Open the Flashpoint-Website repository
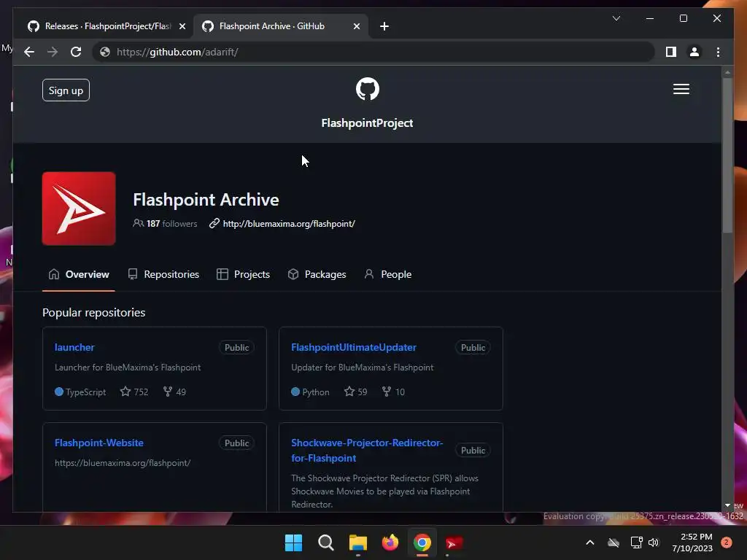 (x=98, y=443)
